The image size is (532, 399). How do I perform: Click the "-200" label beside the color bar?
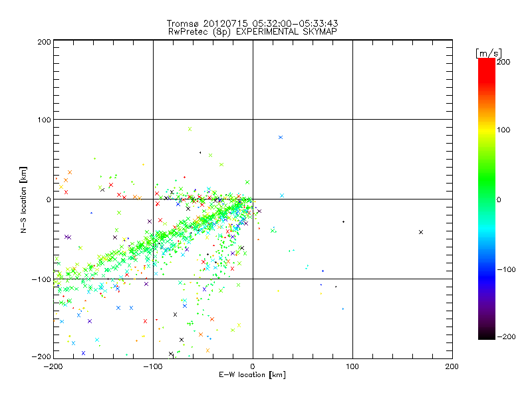[506, 337]
